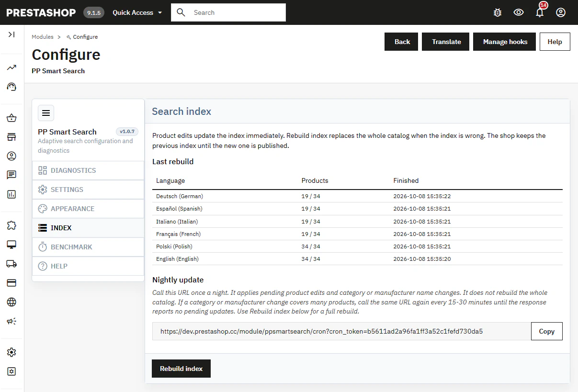
Task: Click the debug mode bug icon
Action: tap(498, 12)
